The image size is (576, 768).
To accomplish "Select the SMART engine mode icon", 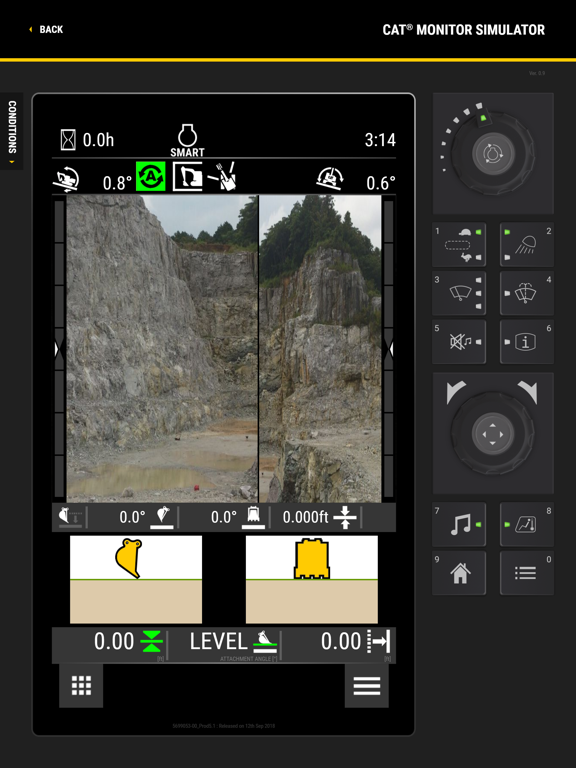I will coord(187,141).
